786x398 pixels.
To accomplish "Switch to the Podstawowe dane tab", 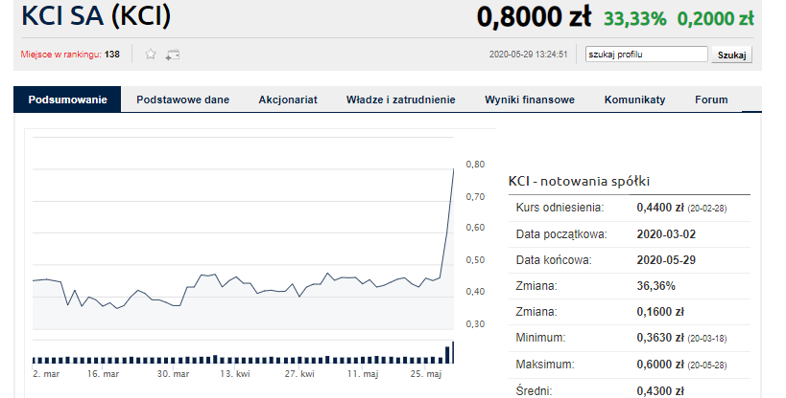I will click(183, 99).
